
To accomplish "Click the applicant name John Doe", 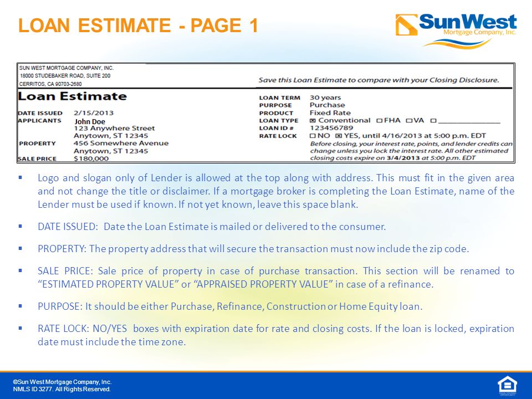I will click(90, 121).
